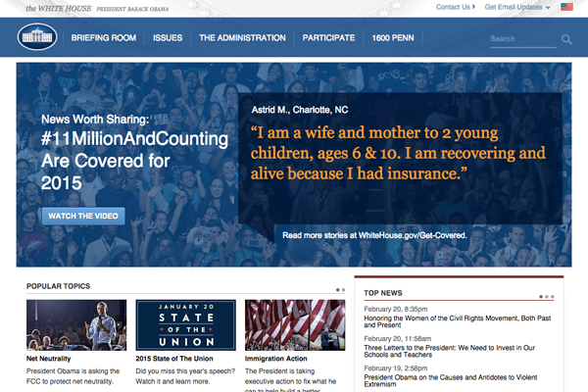Open the Get Email Updates dropdown

(517, 7)
